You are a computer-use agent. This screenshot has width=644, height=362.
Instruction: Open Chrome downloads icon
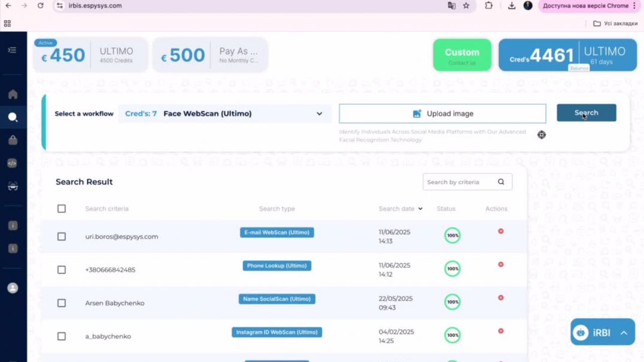point(511,6)
